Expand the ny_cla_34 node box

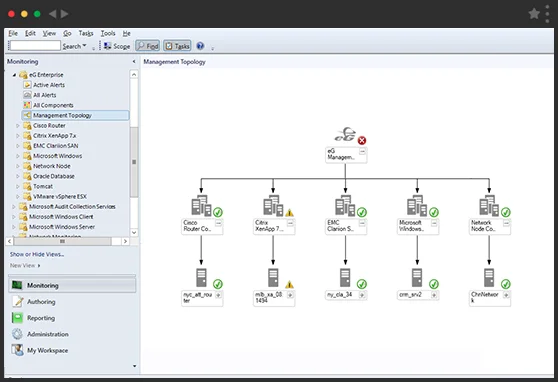coord(362,295)
